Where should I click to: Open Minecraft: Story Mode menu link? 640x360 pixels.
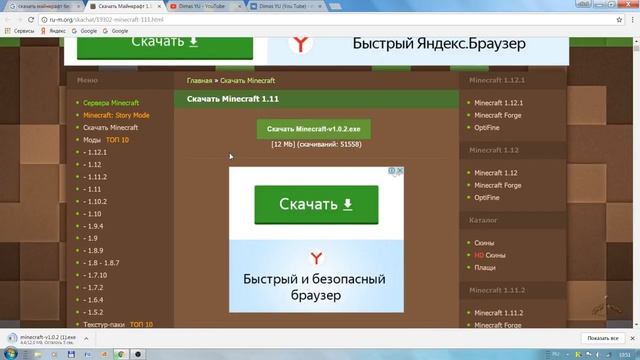pos(116,115)
